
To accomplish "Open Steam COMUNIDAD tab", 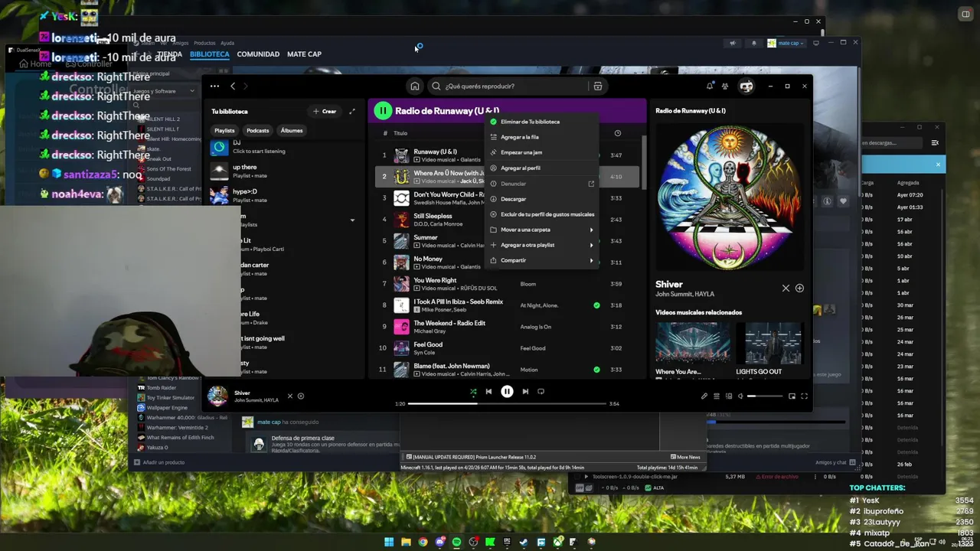I will pyautogui.click(x=258, y=54).
